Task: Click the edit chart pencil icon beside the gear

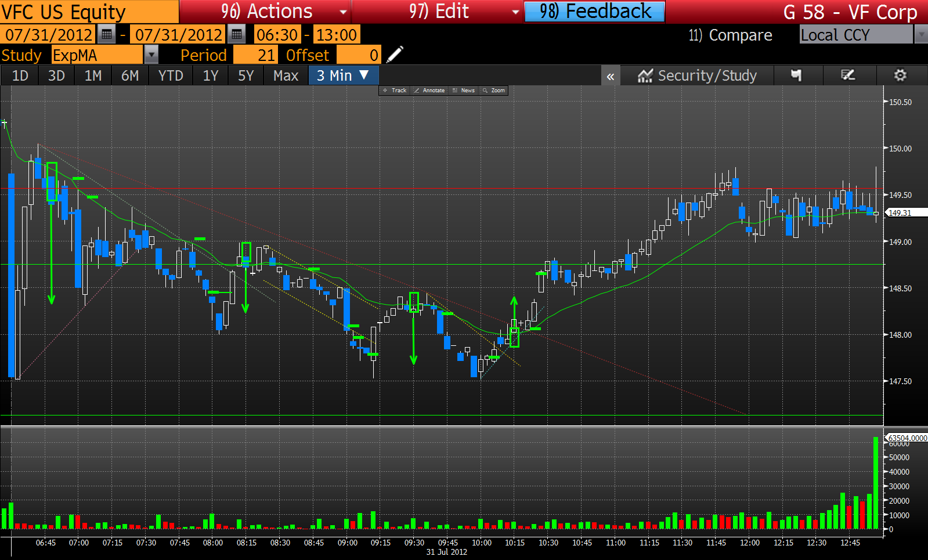Action: pyautogui.click(x=848, y=75)
